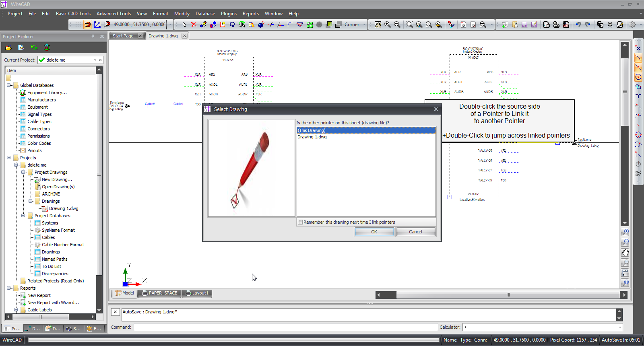Toggle the endpoint snap icon in right toolbar
The image size is (644, 346).
tap(638, 58)
